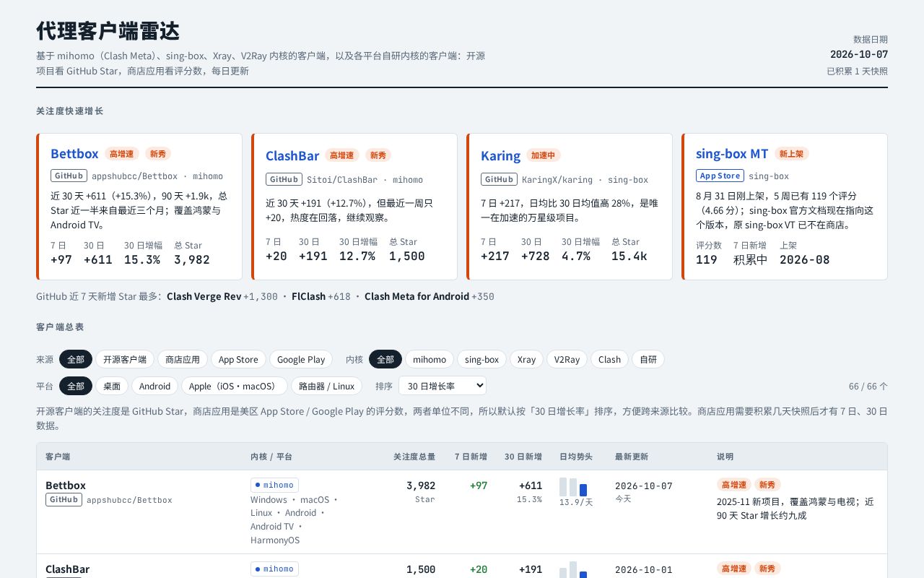Click the GitHub badge in Bettbox table row
The image size is (924, 578).
[x=64, y=499]
